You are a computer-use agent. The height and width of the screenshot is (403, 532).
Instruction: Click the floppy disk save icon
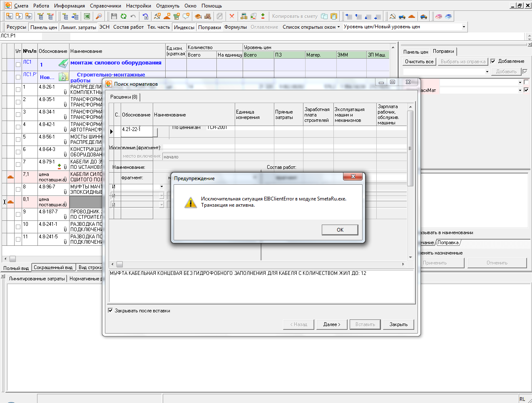coord(114,16)
